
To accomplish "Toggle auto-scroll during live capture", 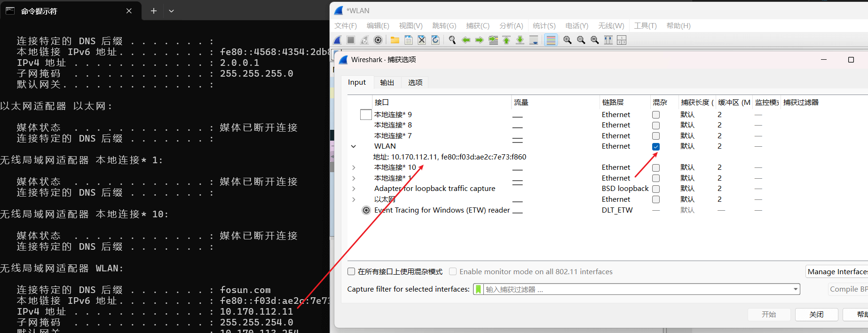I will pos(534,40).
